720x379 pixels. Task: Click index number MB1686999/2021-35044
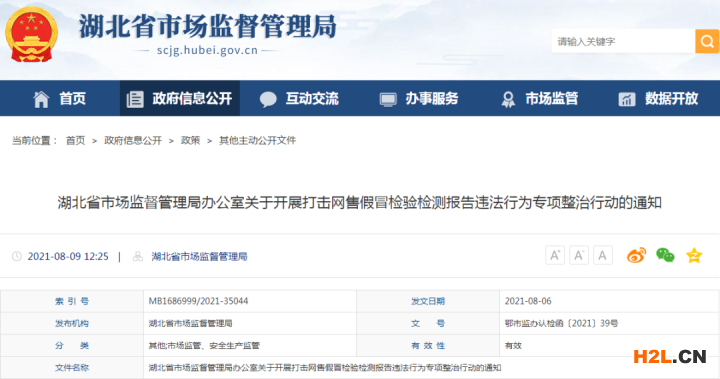(198, 301)
